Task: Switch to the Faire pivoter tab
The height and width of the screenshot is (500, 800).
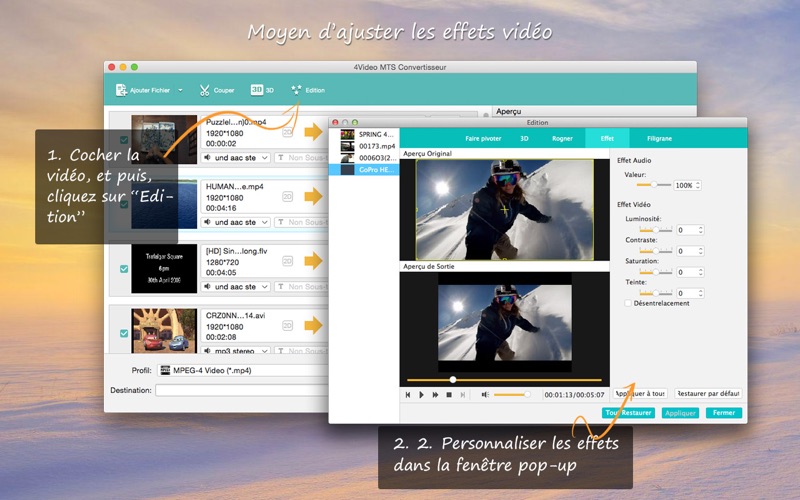Action: (483, 138)
